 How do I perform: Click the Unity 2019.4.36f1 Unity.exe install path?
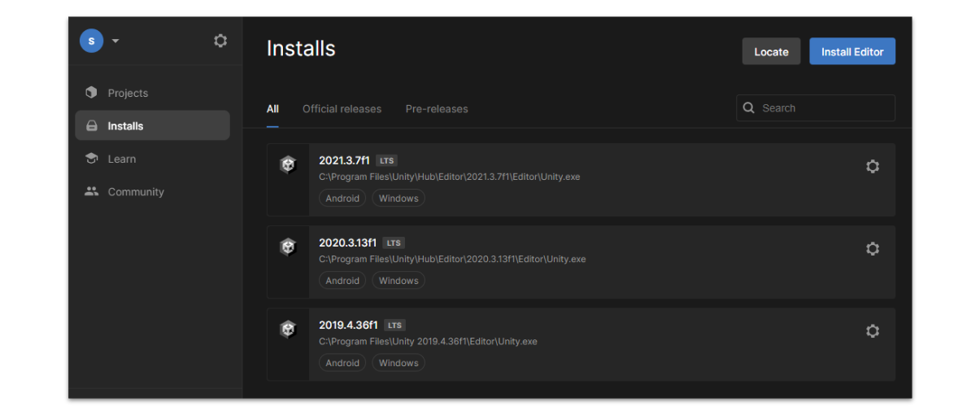tap(428, 341)
